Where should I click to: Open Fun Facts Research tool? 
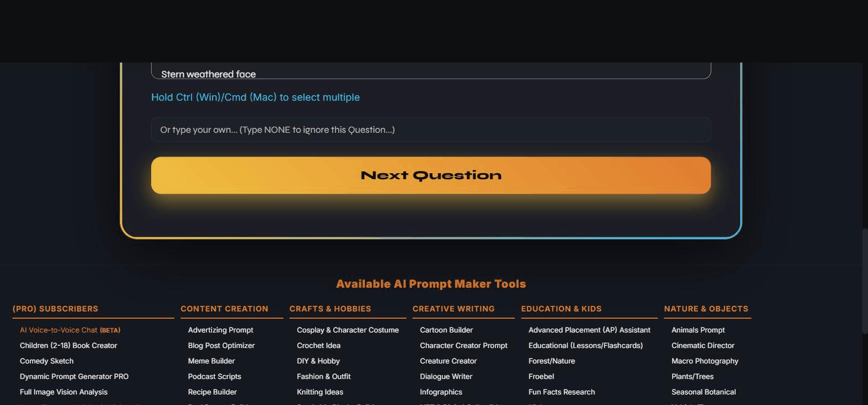click(x=562, y=392)
